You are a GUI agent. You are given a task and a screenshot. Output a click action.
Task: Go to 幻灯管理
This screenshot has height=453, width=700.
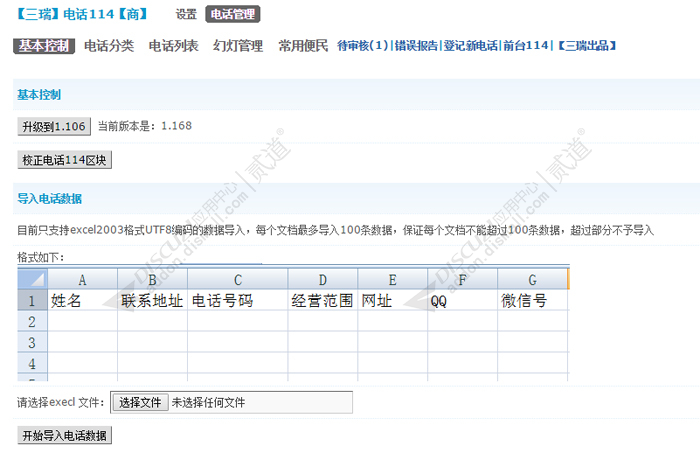tap(238, 46)
